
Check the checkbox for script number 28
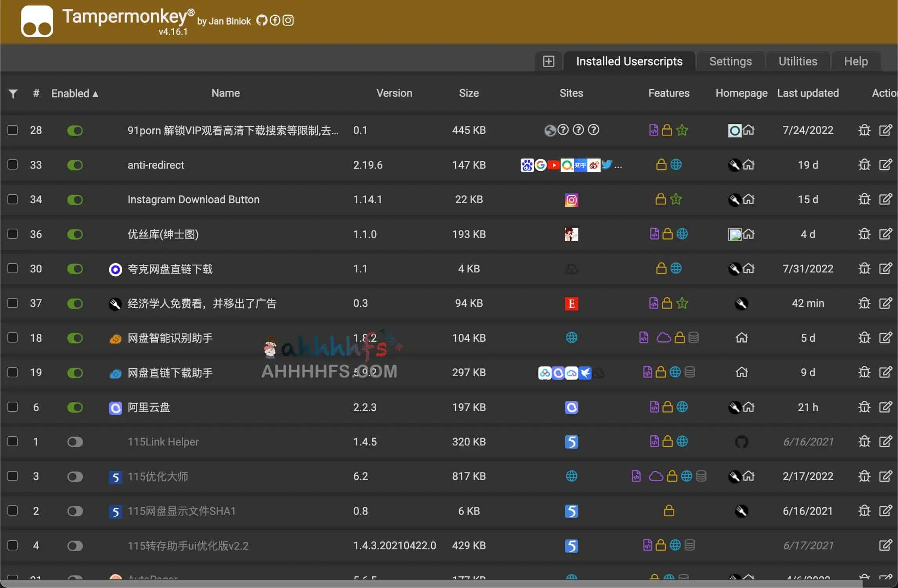pyautogui.click(x=13, y=130)
